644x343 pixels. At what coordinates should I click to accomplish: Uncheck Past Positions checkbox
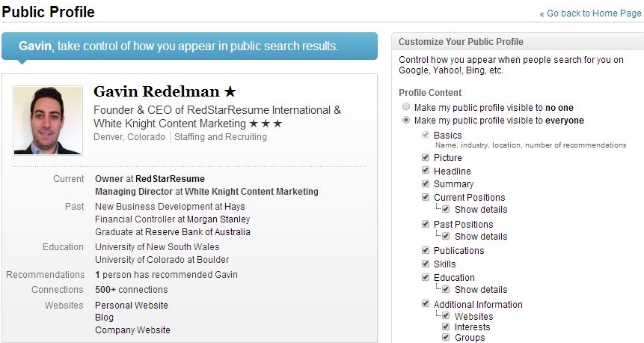coord(426,224)
